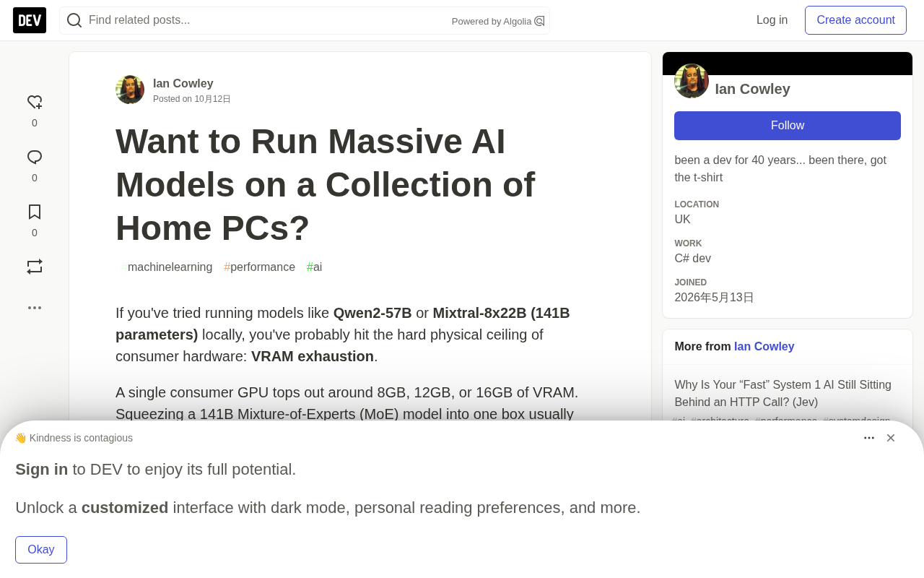Click the joined date 2026年5月13日

(714, 298)
